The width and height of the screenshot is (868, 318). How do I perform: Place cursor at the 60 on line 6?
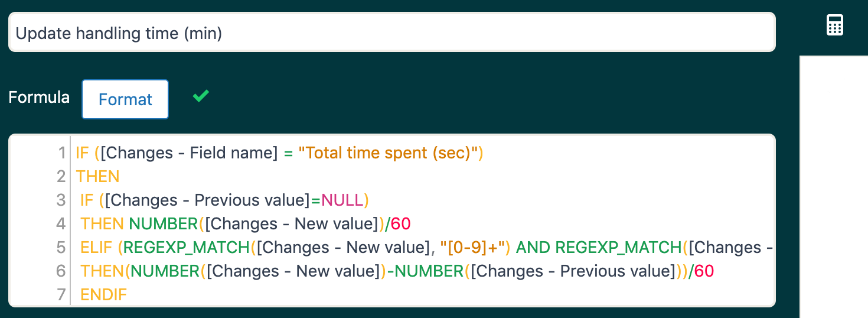coord(704,271)
